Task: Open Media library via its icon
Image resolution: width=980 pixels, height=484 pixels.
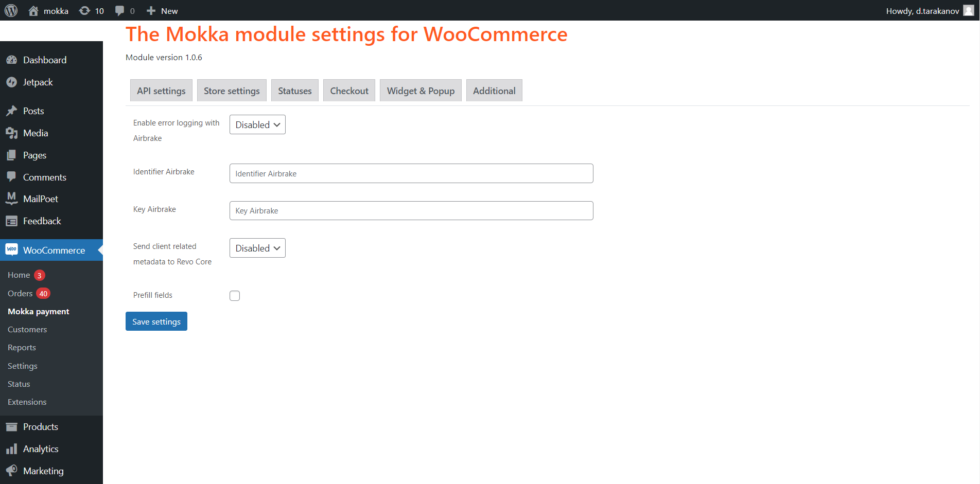Action: coord(11,133)
